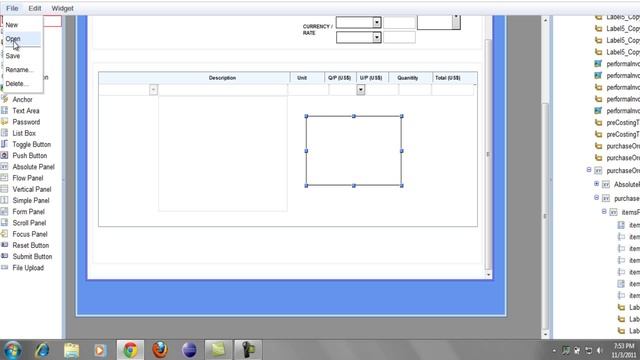Image resolution: width=640 pixels, height=360 pixels.
Task: Open the Edit menu
Action: click(x=35, y=8)
